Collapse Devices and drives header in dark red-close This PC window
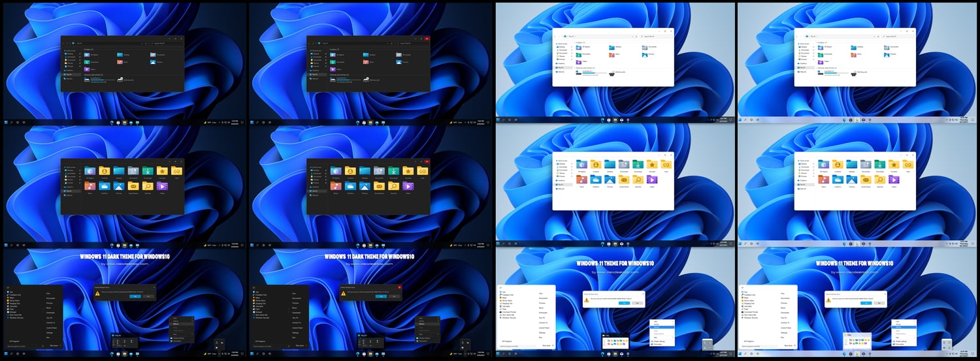 point(340,75)
